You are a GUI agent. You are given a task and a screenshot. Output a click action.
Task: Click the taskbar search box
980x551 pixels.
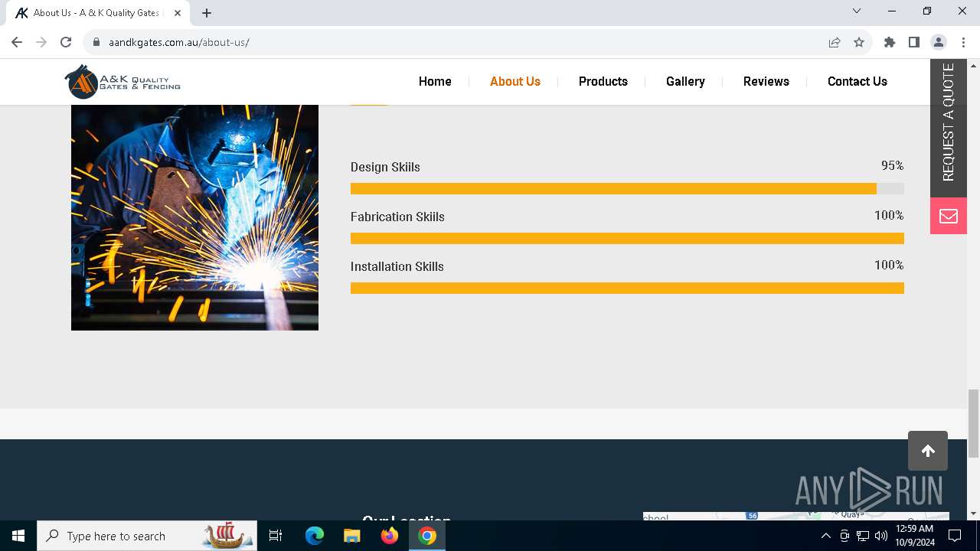(x=148, y=536)
